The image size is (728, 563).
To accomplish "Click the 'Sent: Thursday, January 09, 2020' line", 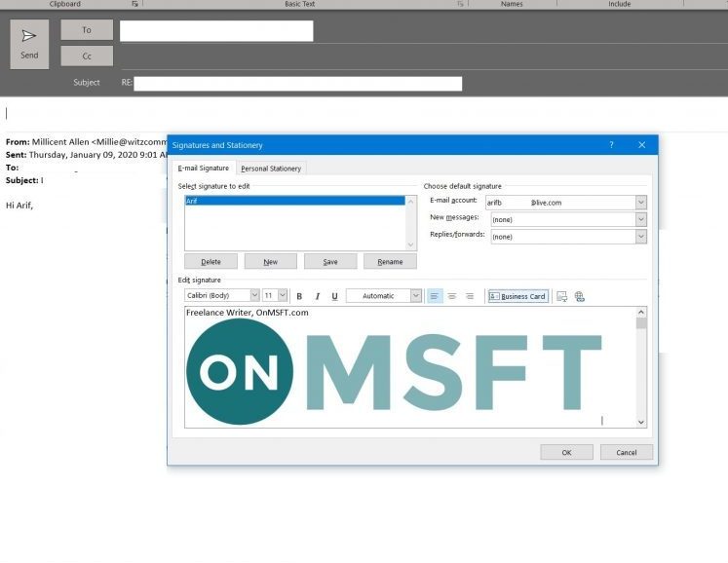I will (x=87, y=155).
